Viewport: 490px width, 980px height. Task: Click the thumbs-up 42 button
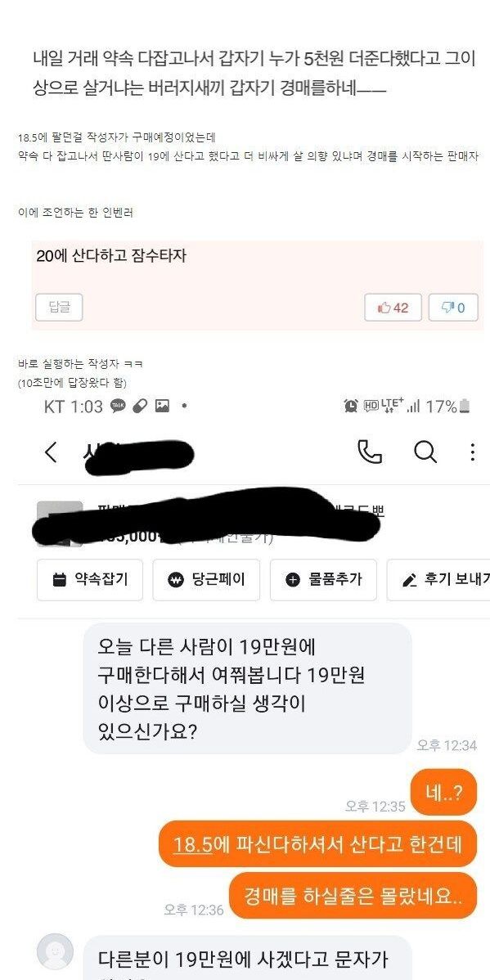[393, 308]
